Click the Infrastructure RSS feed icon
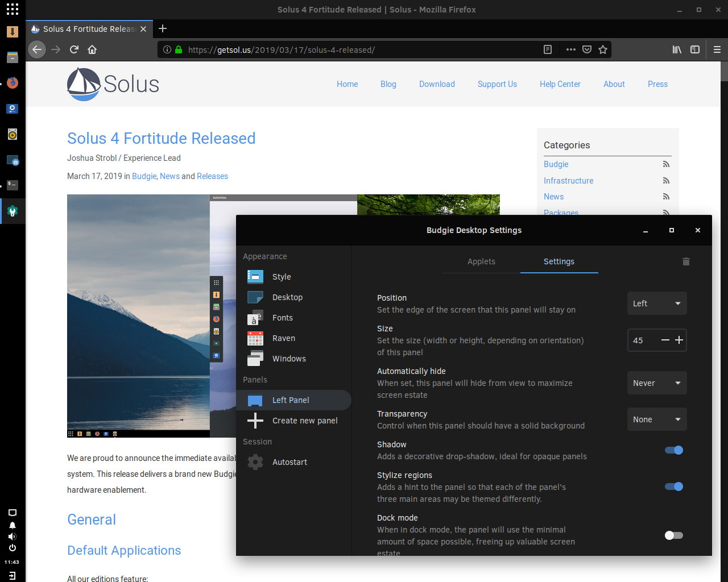The width and height of the screenshot is (728, 582). (666, 181)
